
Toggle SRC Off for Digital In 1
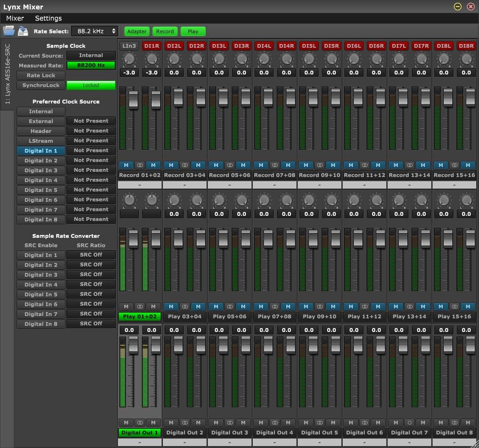coord(90,255)
